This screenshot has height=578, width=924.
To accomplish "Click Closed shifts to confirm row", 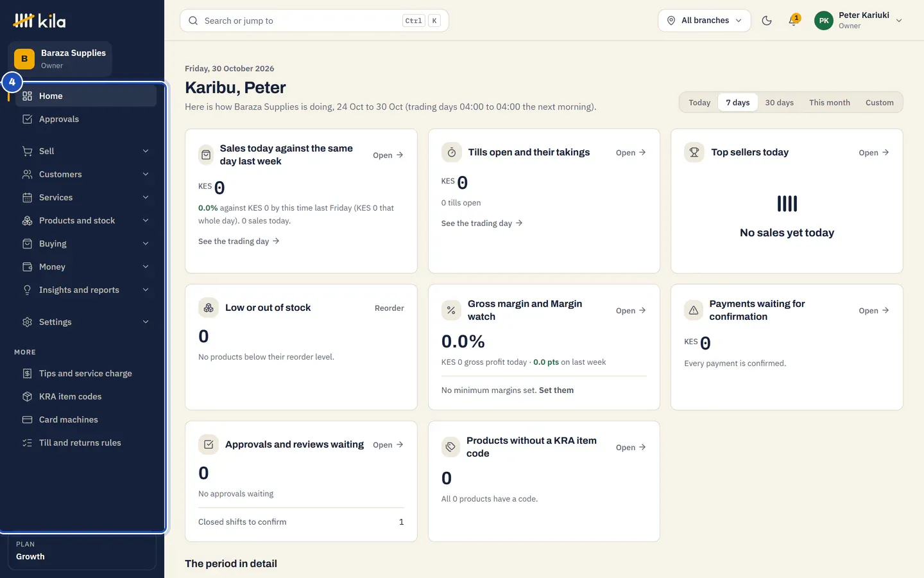I will point(301,522).
